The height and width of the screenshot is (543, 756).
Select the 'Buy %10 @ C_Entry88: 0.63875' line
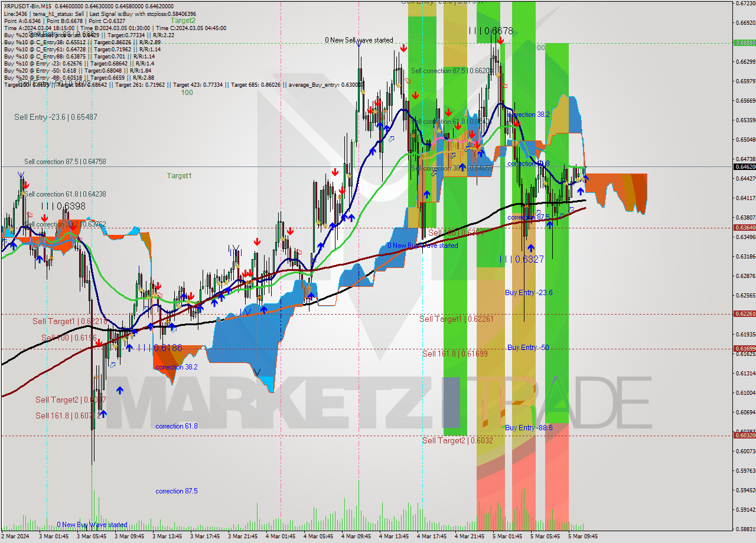pos(80,56)
